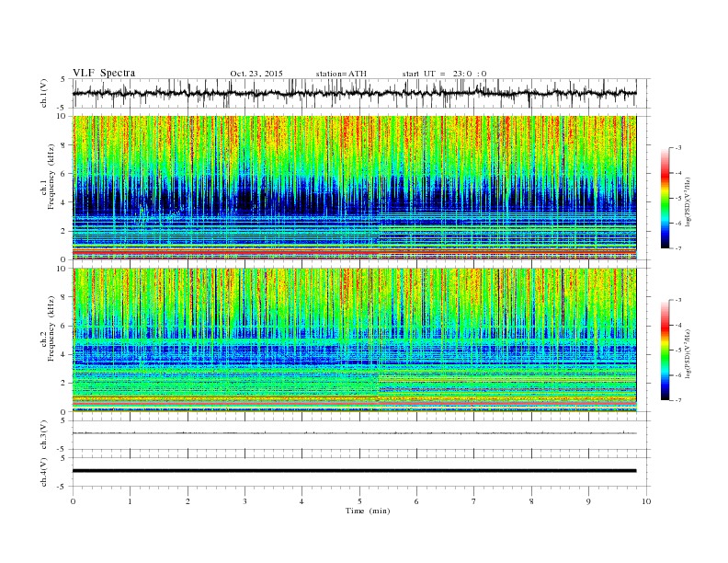Click the ch.1 voltage waveform trace

pos(355,93)
